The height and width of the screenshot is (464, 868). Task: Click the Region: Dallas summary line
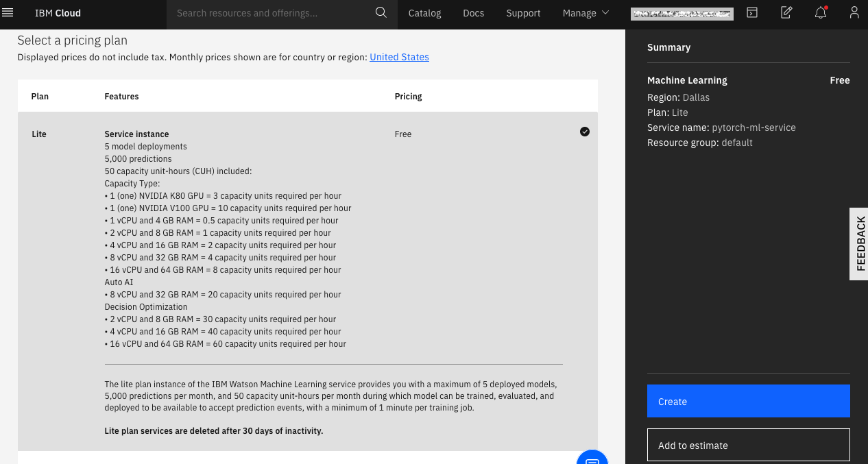pos(678,97)
